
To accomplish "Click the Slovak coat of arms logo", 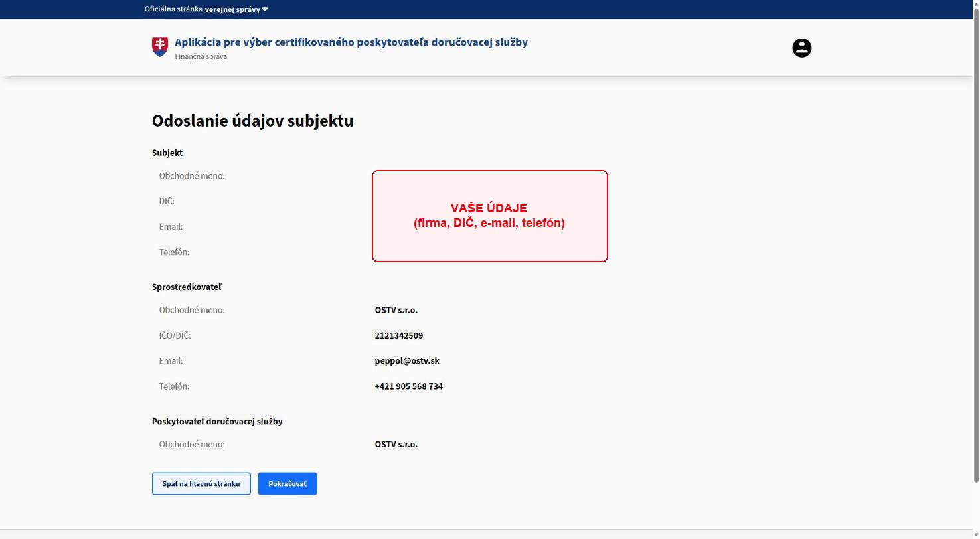I will coord(159,46).
